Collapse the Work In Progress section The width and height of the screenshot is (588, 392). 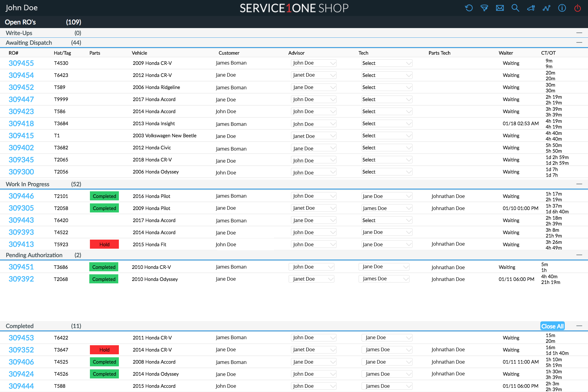pyautogui.click(x=579, y=184)
